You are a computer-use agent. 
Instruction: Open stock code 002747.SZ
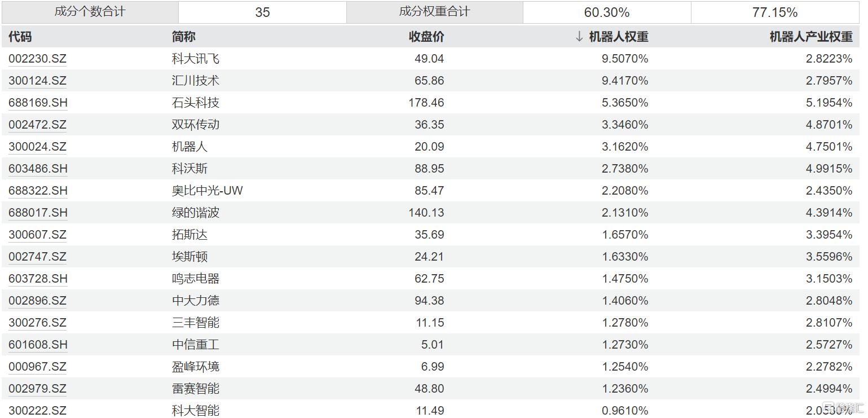[x=37, y=257]
